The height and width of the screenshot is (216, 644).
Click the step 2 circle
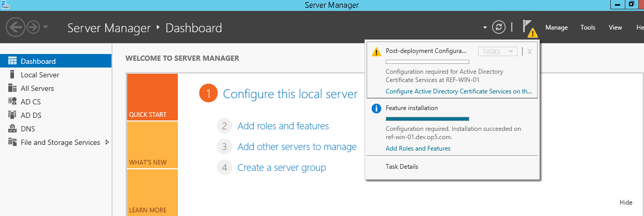tap(224, 126)
